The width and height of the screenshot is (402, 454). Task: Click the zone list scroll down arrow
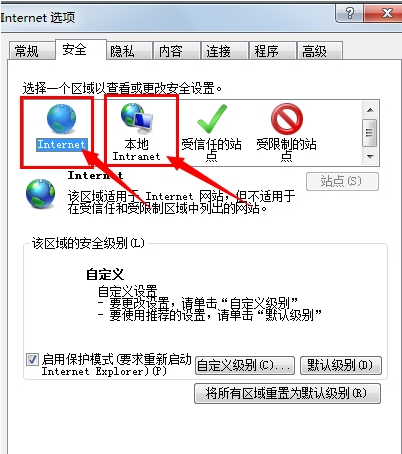pos(370,156)
